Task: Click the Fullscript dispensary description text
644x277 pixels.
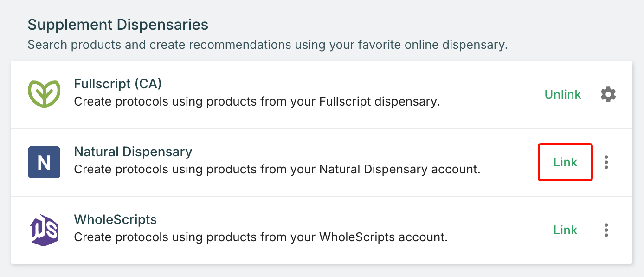Action: coord(256,101)
